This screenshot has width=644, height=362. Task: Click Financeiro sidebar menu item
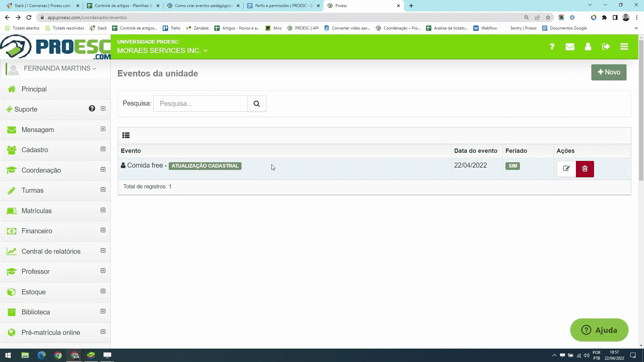[x=37, y=231]
